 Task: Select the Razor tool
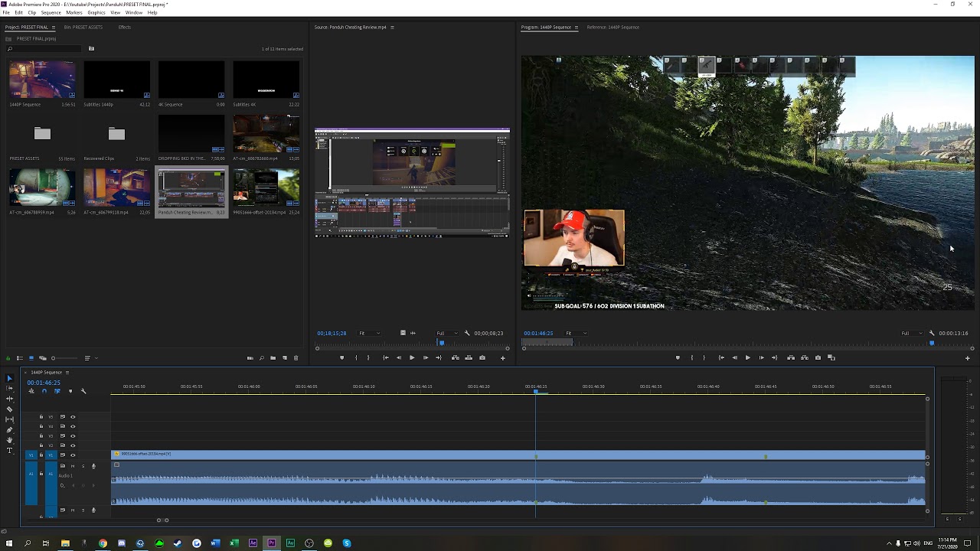click(x=9, y=409)
